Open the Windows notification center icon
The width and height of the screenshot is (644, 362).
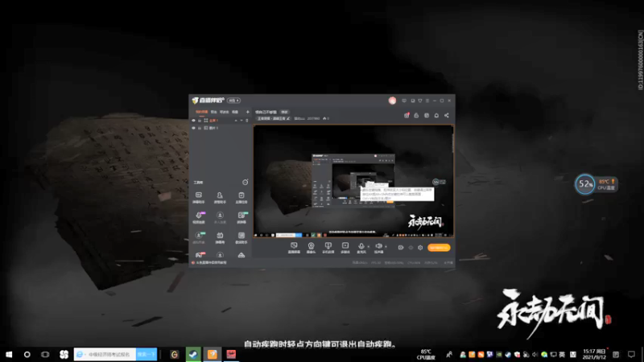pos(631,354)
